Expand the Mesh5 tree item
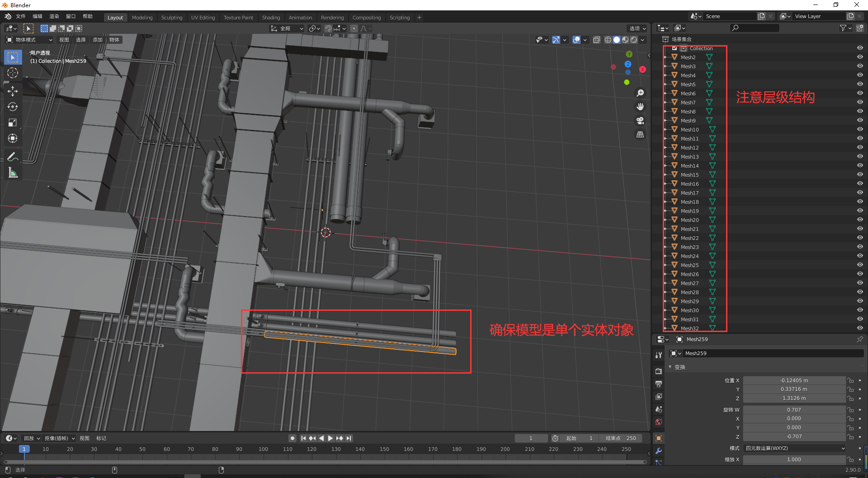 pyautogui.click(x=666, y=84)
